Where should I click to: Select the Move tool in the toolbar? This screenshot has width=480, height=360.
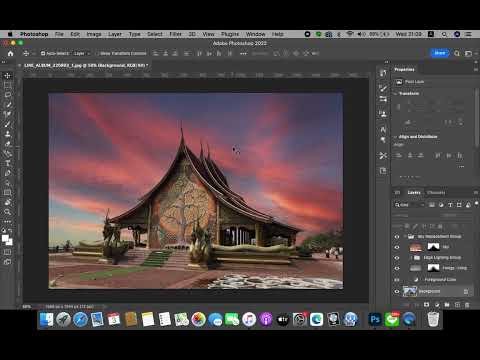7,76
